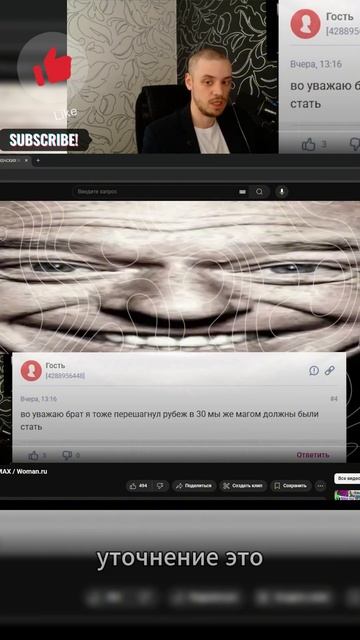Click the magnifier search button
This screenshot has width=360, height=640.
pos(260,191)
